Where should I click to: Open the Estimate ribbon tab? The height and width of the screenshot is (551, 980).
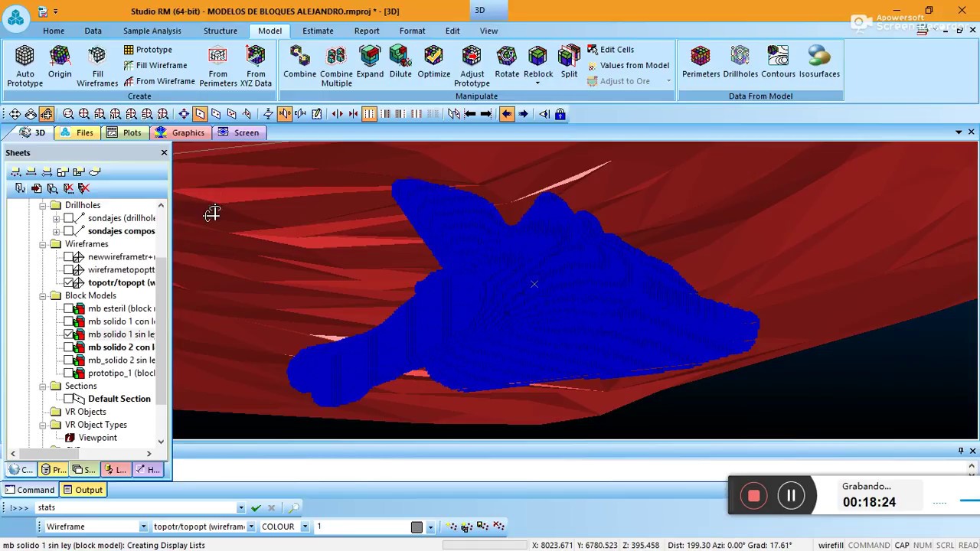click(318, 31)
